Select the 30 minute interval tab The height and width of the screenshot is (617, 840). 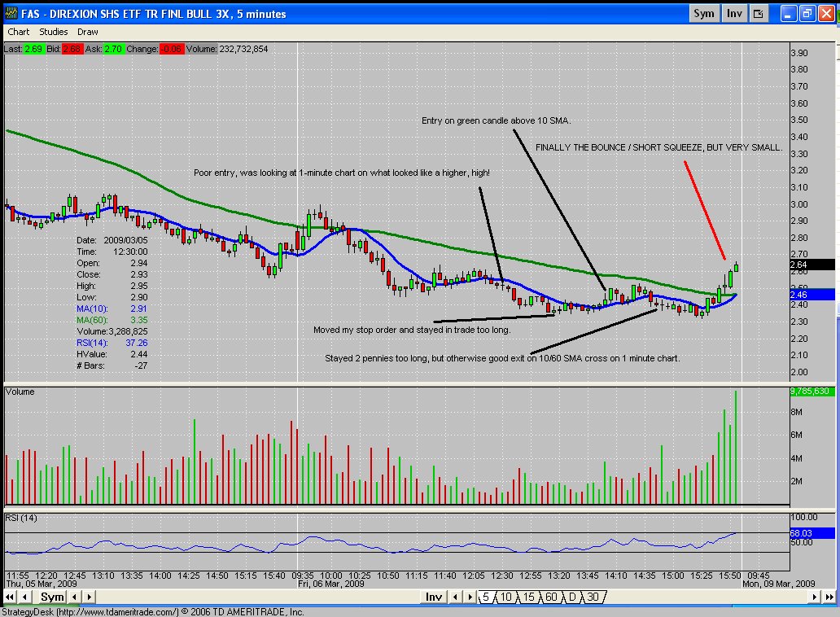coord(593,597)
